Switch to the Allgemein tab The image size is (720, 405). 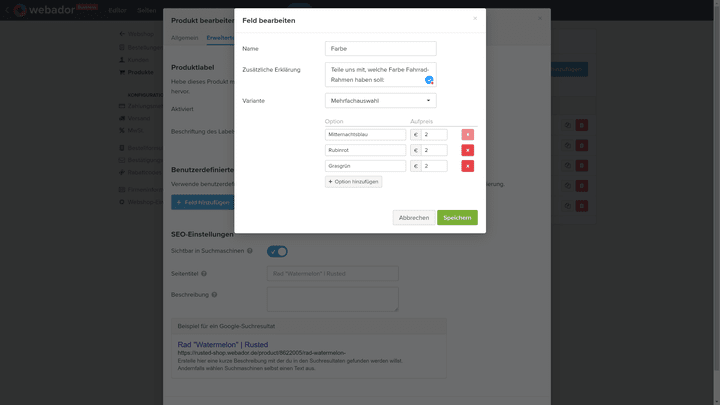click(185, 37)
